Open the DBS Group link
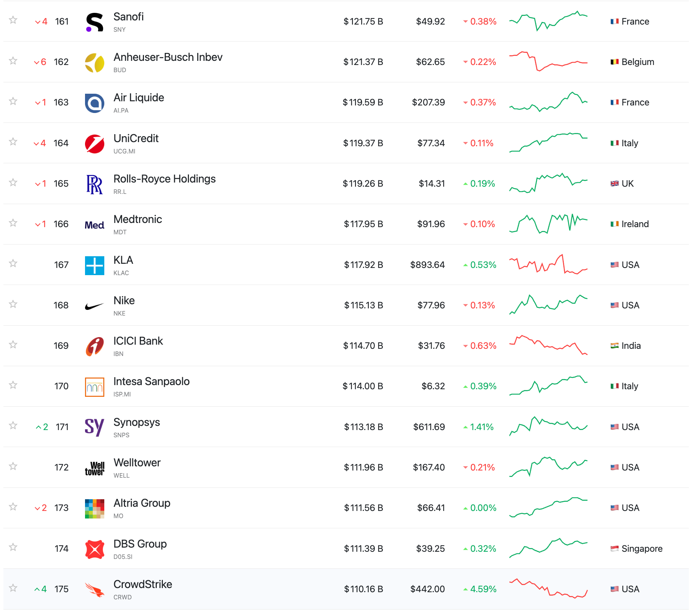The height and width of the screenshot is (616, 690). point(140,544)
